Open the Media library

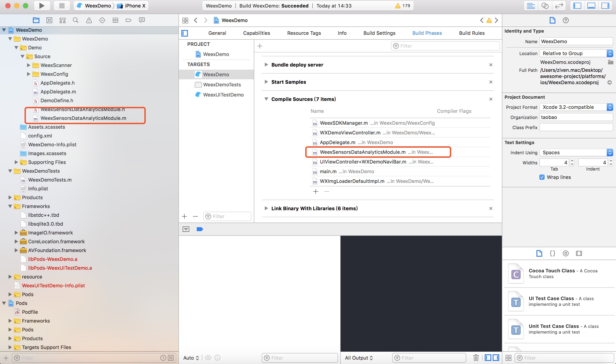(579, 253)
